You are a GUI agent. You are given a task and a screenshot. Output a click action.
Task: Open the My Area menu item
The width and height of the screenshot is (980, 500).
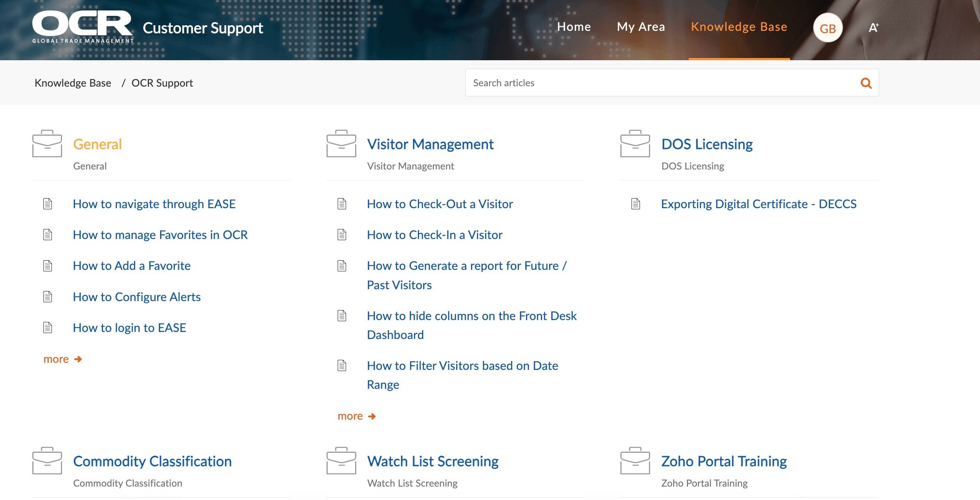pyautogui.click(x=641, y=27)
